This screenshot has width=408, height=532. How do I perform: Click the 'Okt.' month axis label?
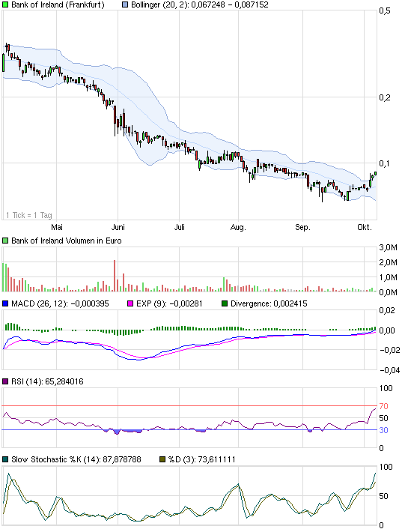click(365, 227)
